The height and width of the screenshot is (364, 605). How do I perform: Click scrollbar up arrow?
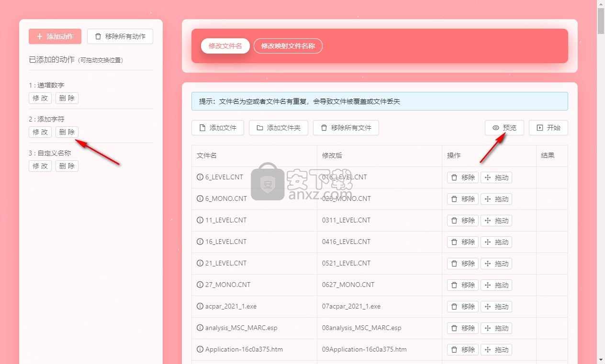[601, 4]
